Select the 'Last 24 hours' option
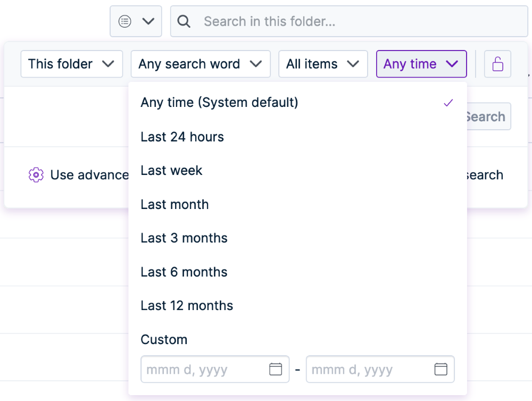Viewport: 532px width, 401px height. 297,137
